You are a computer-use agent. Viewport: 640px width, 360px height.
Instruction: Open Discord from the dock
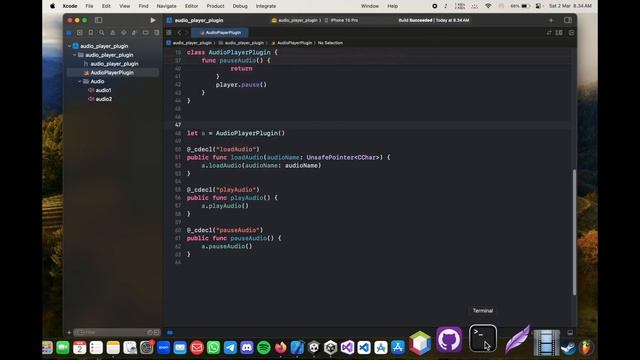[247, 348]
